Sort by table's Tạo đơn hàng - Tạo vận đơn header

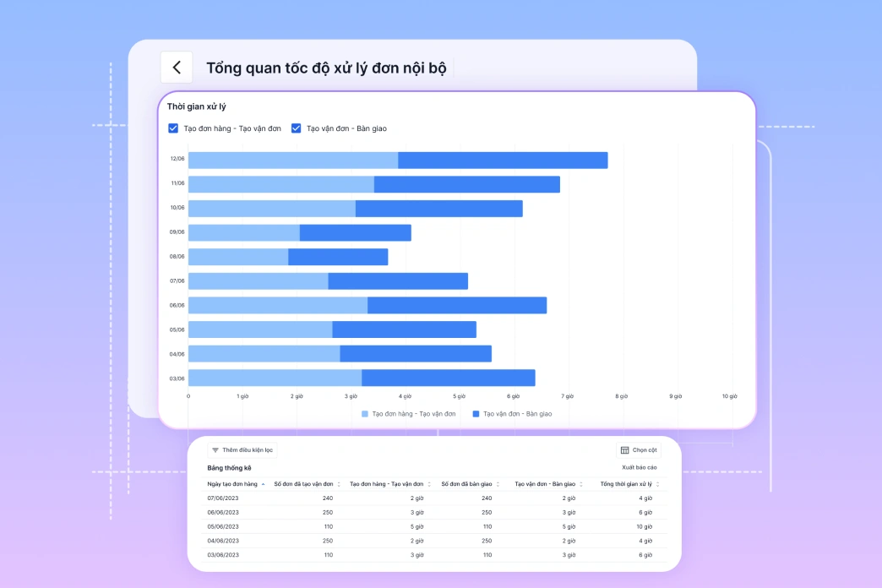(x=386, y=484)
